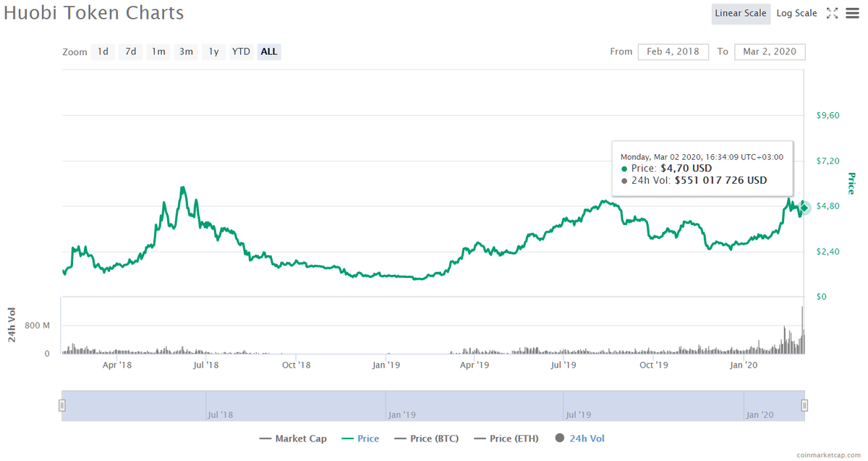868x461 pixels.
Task: Click the 800 M volume axis label
Action: [x=37, y=326]
